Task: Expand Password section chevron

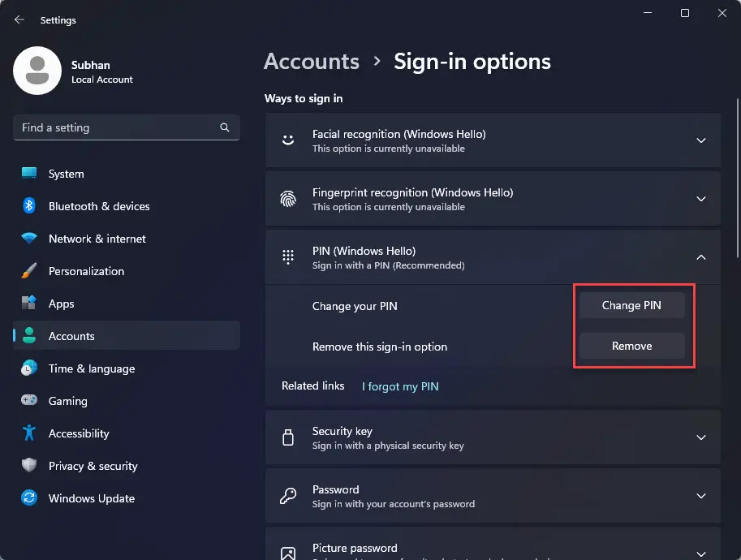Action: (x=701, y=496)
